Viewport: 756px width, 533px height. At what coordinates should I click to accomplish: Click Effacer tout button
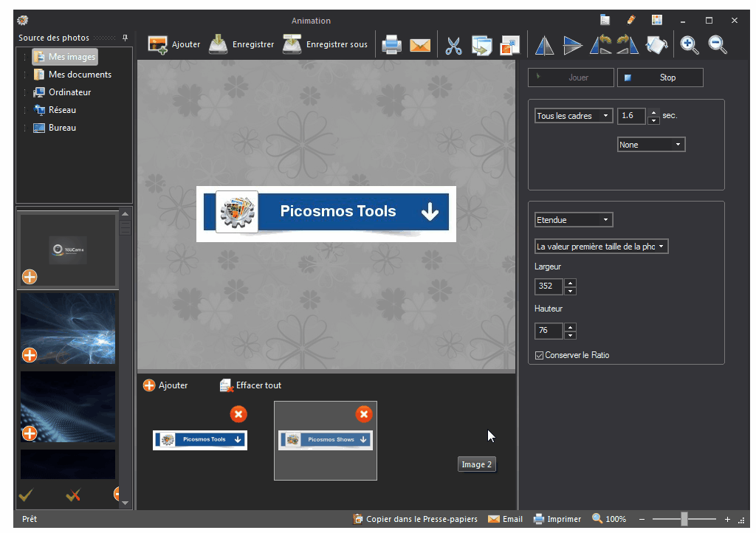point(250,385)
